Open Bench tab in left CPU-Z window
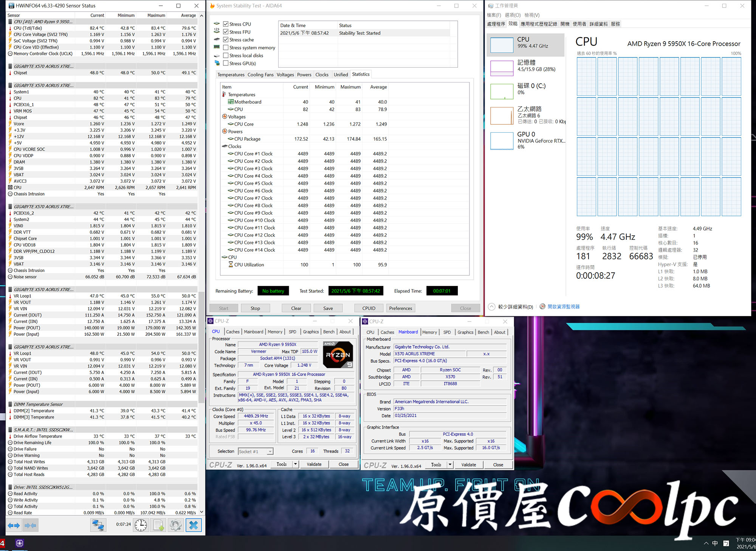This screenshot has width=756, height=551. tap(328, 332)
